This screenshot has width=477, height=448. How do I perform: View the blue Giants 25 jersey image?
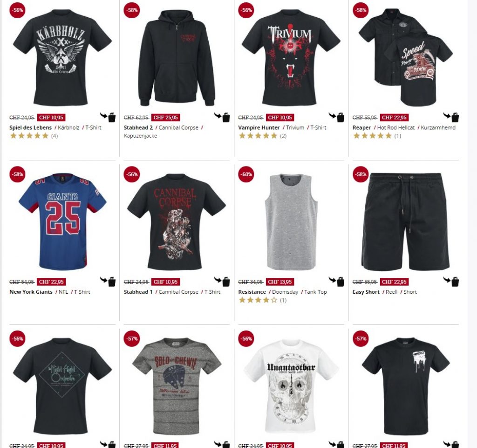point(62,221)
